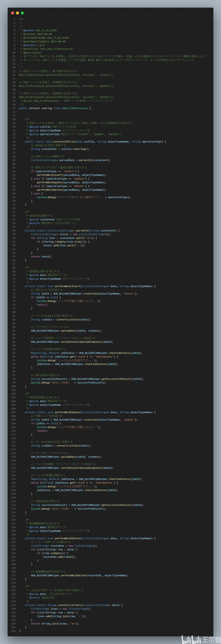Select the example processCSVFile call with 'update' on line 19

66,86
